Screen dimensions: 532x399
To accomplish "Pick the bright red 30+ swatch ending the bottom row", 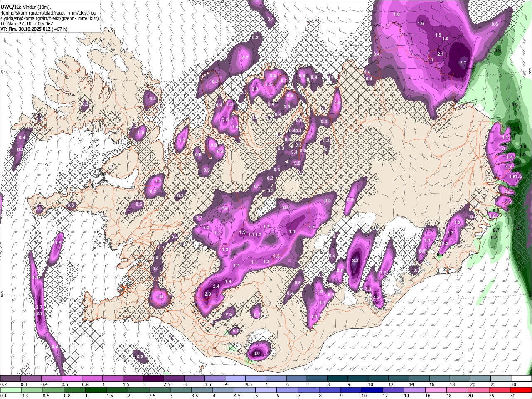I will pos(520,390).
